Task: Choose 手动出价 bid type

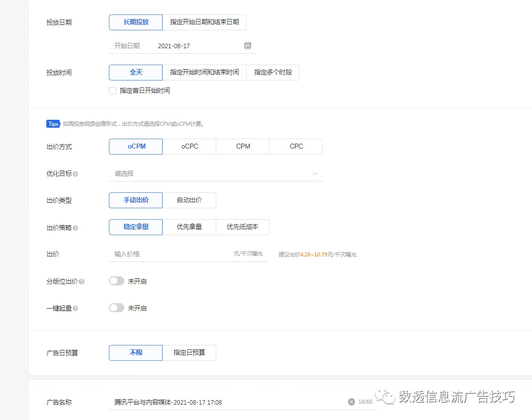Action: click(136, 200)
